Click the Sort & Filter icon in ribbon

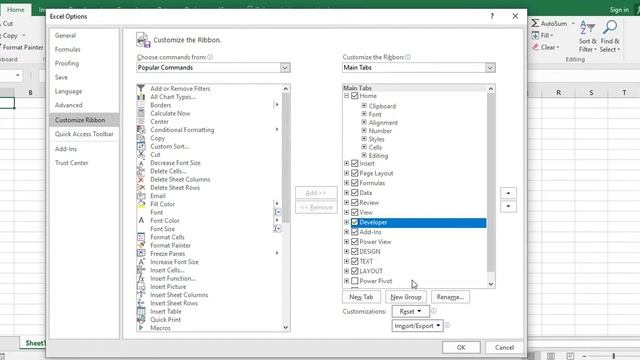587,27
